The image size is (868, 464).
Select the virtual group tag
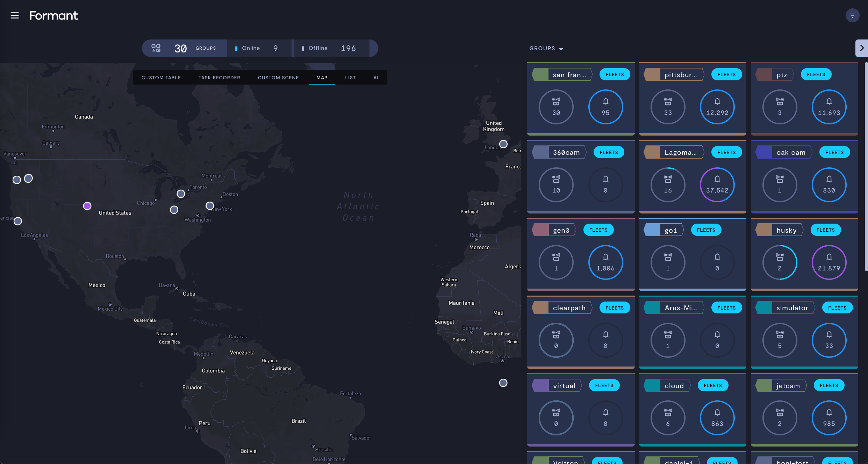coord(557,386)
